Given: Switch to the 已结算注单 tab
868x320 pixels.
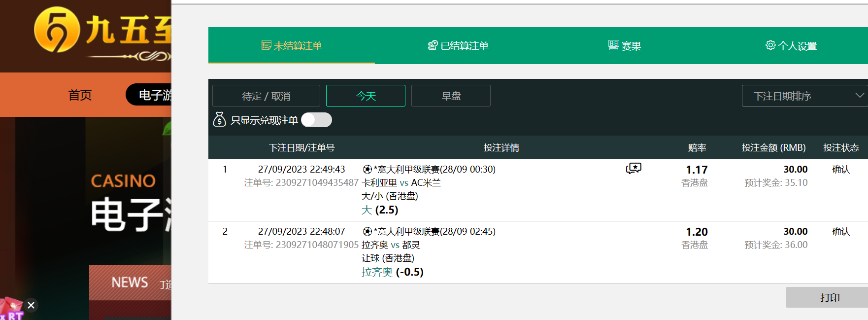Looking at the screenshot, I should coord(458,45).
